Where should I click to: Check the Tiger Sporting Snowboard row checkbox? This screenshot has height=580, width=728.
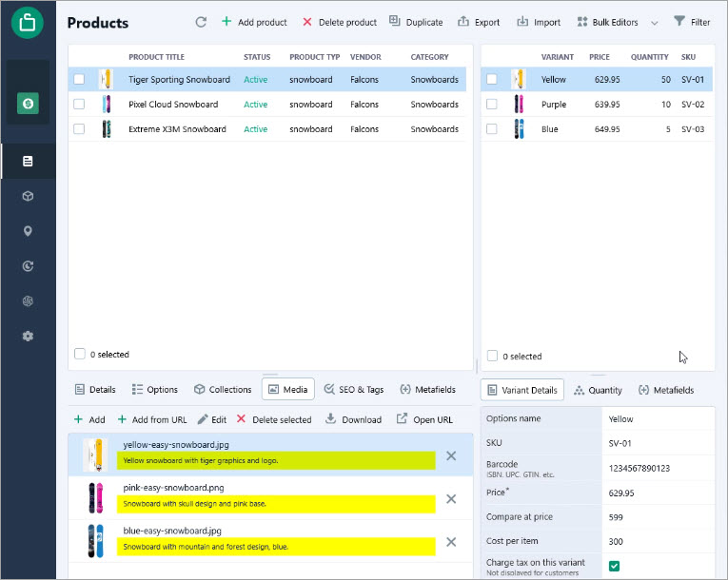point(79,79)
